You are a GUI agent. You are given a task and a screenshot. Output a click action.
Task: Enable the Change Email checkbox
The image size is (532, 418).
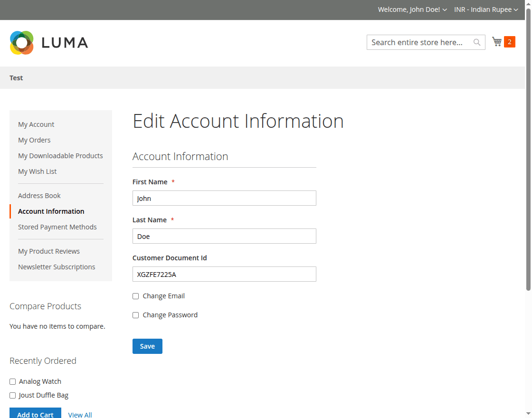click(x=135, y=296)
